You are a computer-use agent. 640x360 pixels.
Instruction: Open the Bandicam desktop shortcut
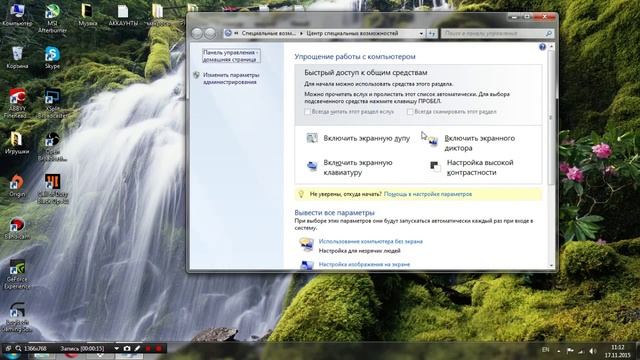point(17,228)
